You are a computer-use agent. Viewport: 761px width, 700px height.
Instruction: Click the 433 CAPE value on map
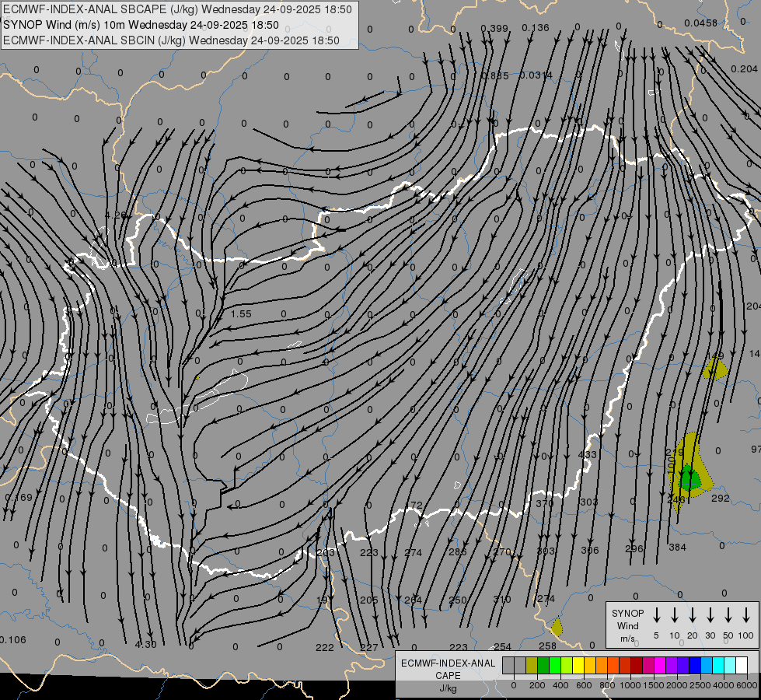click(588, 455)
